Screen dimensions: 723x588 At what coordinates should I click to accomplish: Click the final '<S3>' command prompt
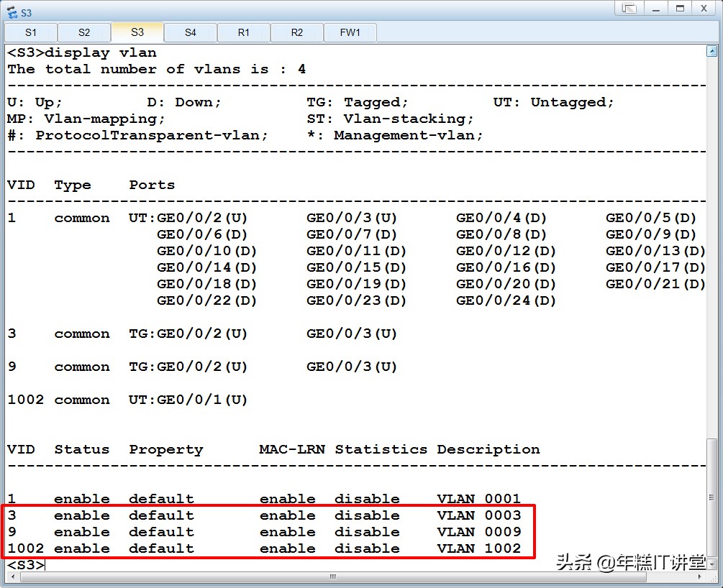pyautogui.click(x=25, y=565)
